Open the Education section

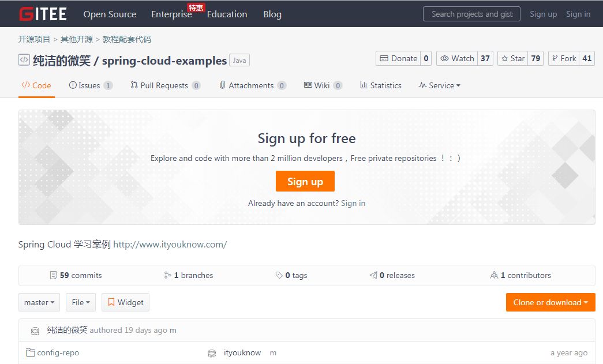pyautogui.click(x=227, y=14)
